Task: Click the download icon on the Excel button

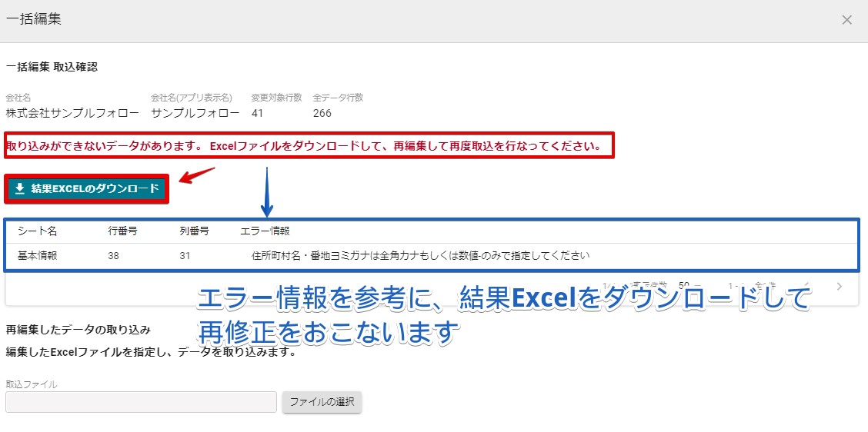Action: click(20, 188)
